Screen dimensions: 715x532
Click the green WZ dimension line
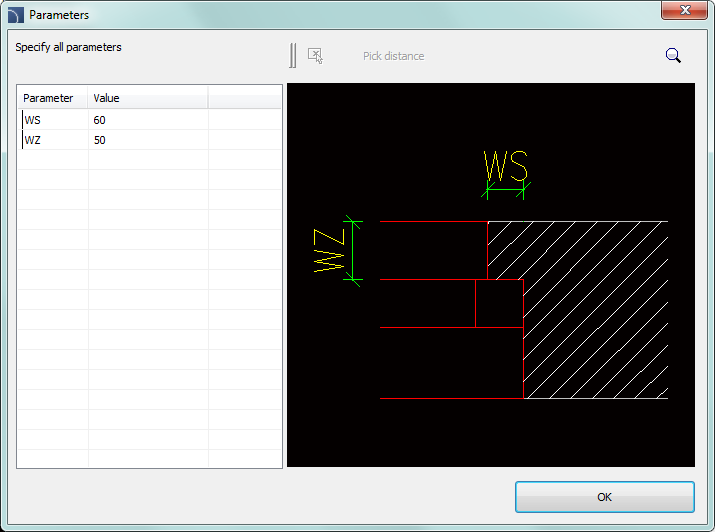pos(351,250)
